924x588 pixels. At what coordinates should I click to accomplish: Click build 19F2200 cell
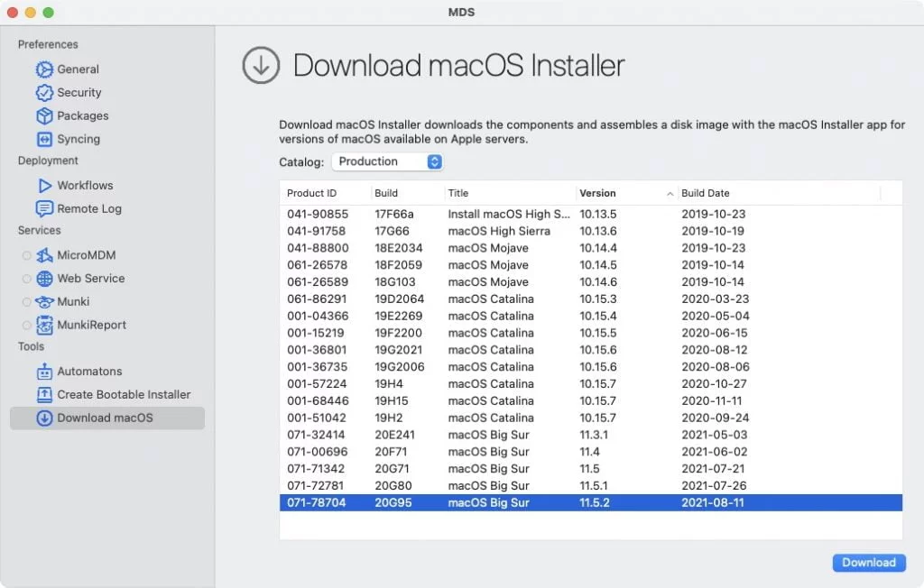click(x=398, y=333)
